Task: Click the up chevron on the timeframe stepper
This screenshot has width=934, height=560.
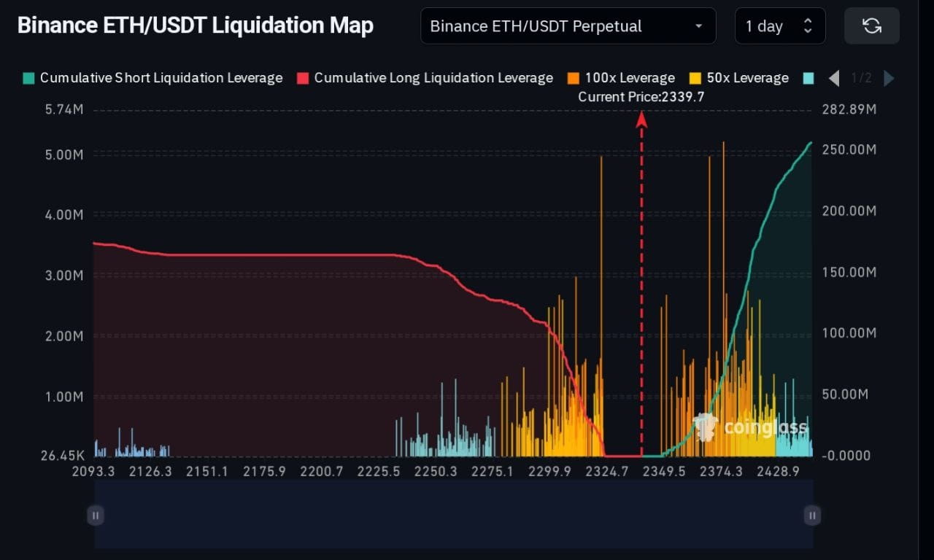Action: click(x=808, y=21)
